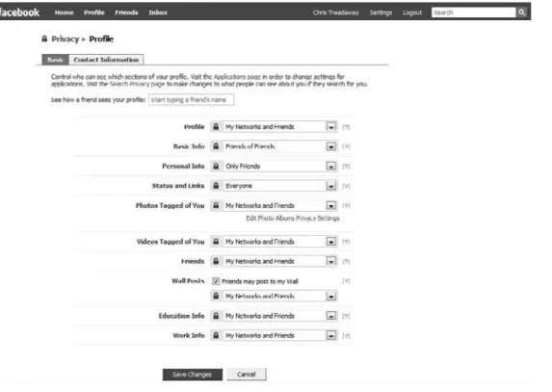Open Photos Tagged of You dropdown
Screen dimensions: 552x392
coord(280,205)
